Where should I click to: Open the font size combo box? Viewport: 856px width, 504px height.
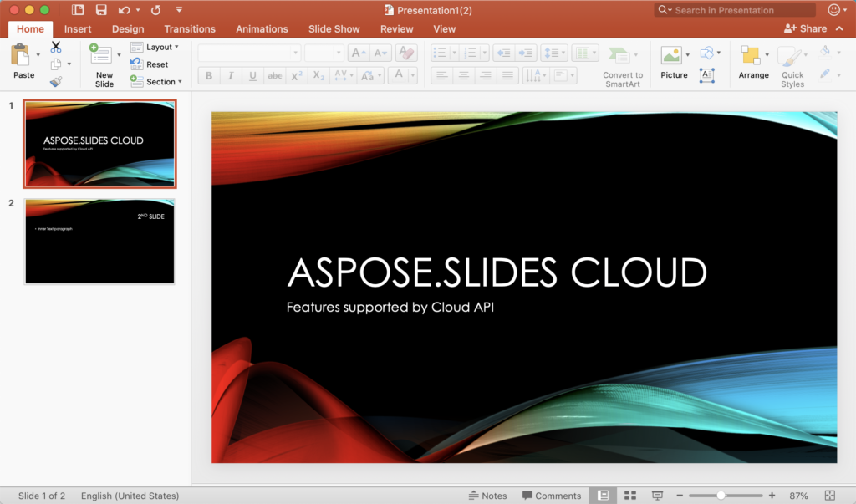click(x=324, y=53)
